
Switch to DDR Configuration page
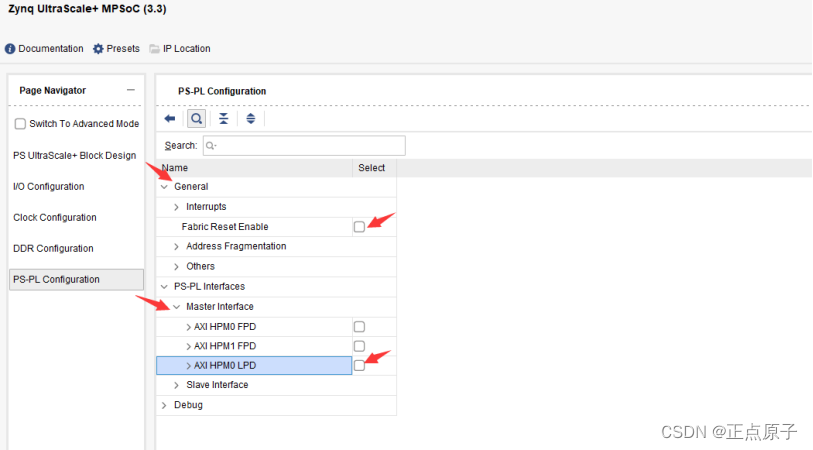(x=53, y=249)
